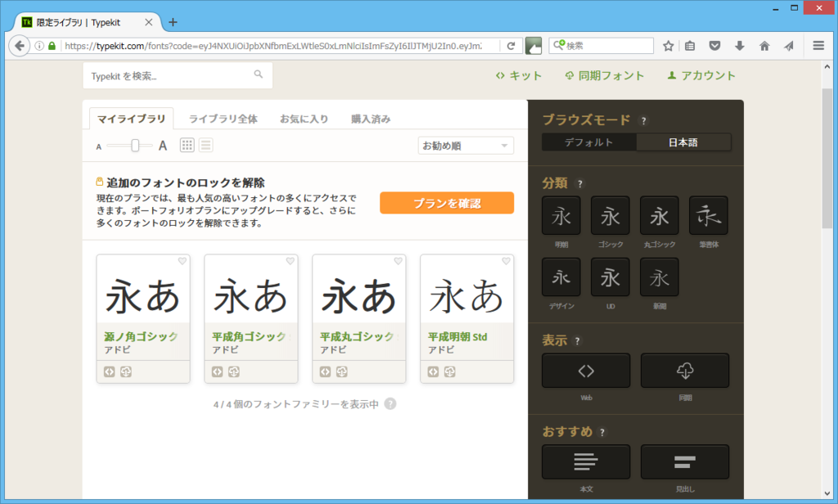
Task: Open the 源ノ角ゴシック font name link
Action: coord(141,337)
